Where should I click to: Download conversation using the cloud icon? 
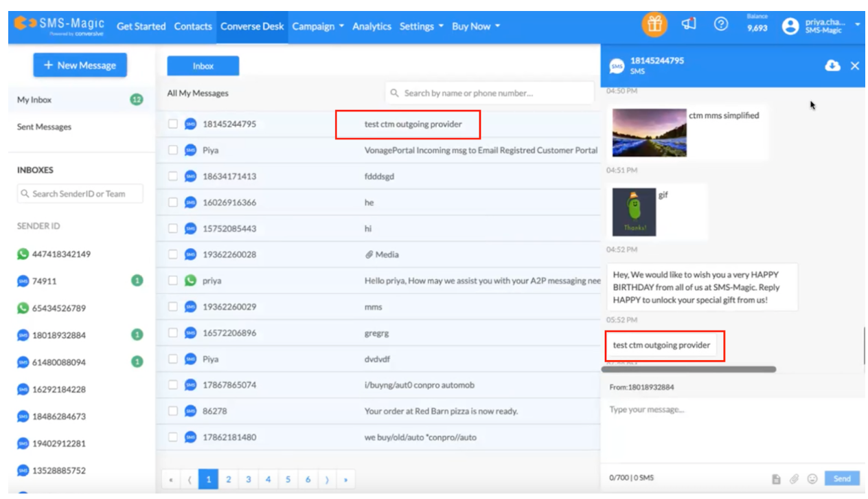pyautogui.click(x=832, y=65)
